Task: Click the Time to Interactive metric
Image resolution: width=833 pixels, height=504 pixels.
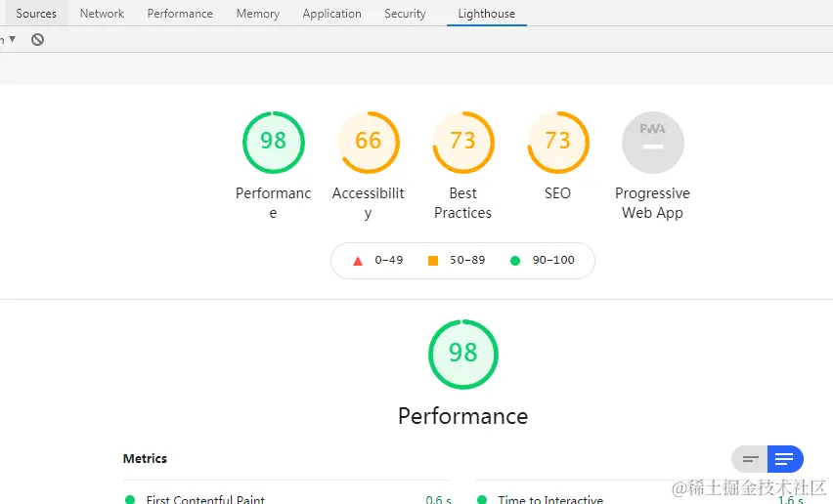Action: coord(550,500)
